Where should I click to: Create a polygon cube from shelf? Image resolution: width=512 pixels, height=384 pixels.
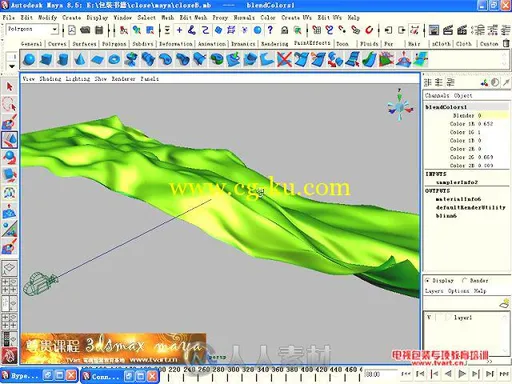[46, 60]
